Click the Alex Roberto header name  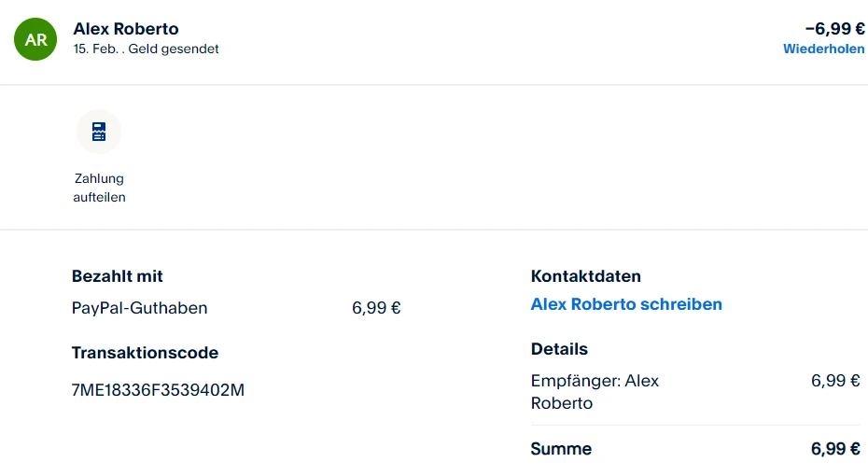[x=126, y=29]
